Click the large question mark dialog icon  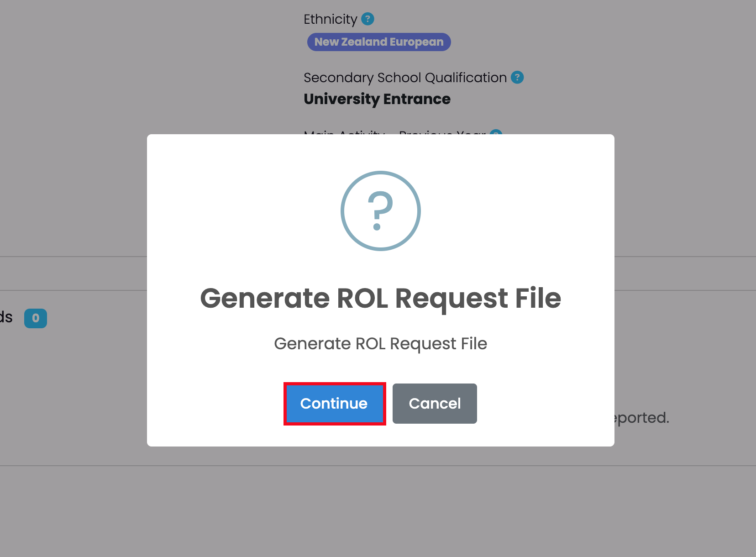coord(380,211)
